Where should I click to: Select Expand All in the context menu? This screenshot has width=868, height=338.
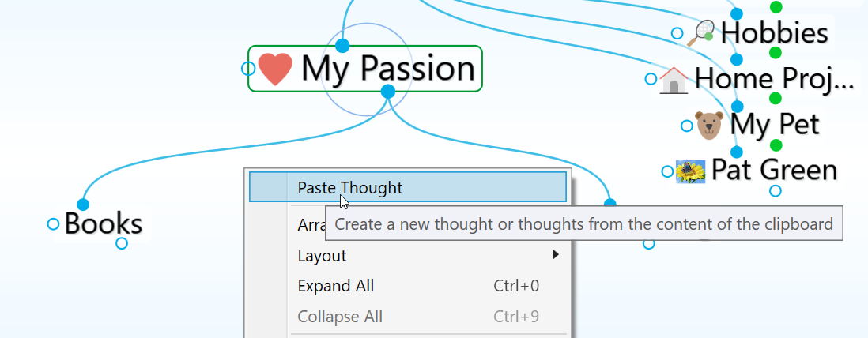click(336, 286)
